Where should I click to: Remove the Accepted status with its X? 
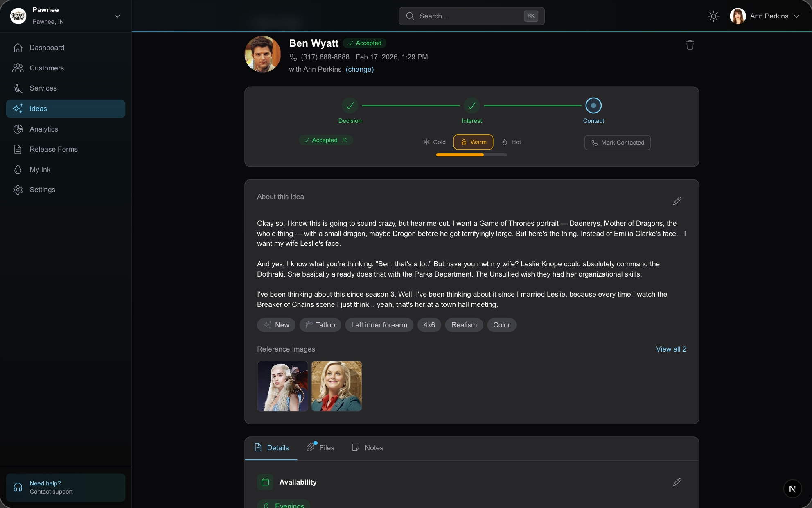(x=344, y=140)
